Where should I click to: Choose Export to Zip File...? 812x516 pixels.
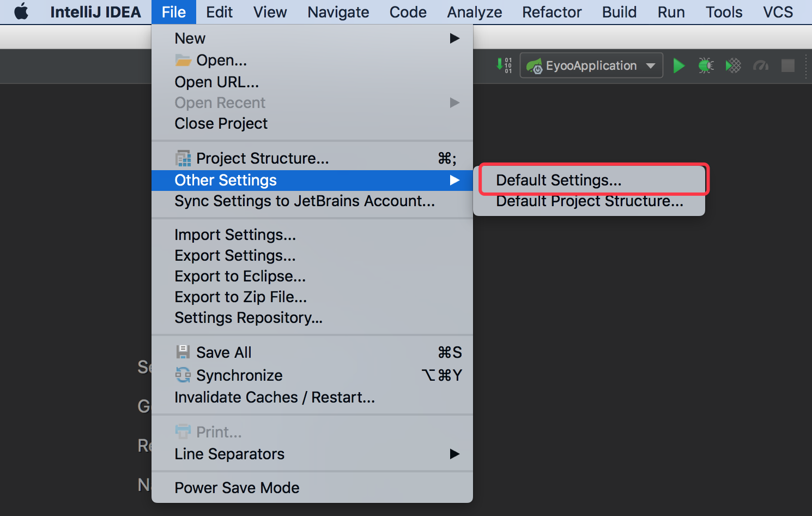240,297
